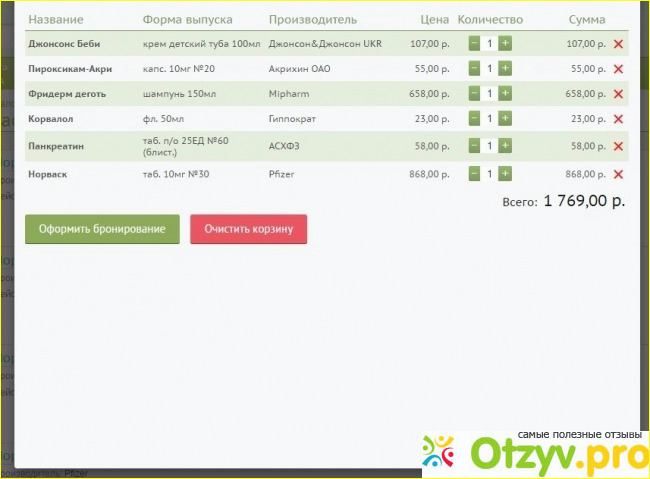Click the Название column header
The width and height of the screenshot is (650, 479).
[x=56, y=19]
